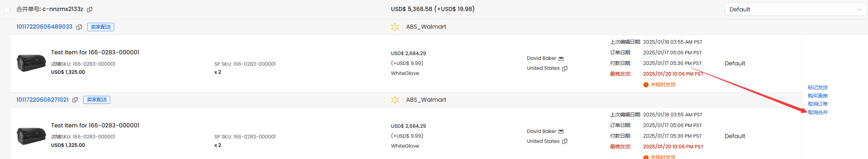Open order 10117220606489033 details
Image resolution: width=868 pixels, height=159 pixels.
click(x=44, y=27)
